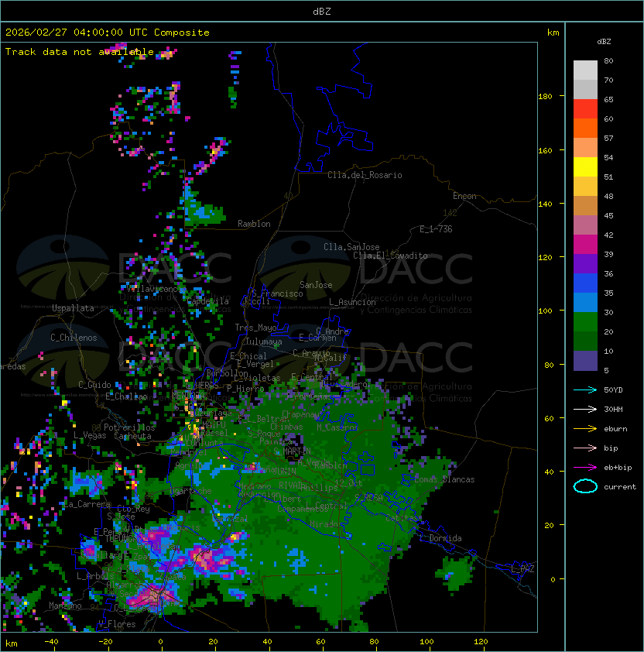
Task: Click the 'current' legend label
Action: 620,487
